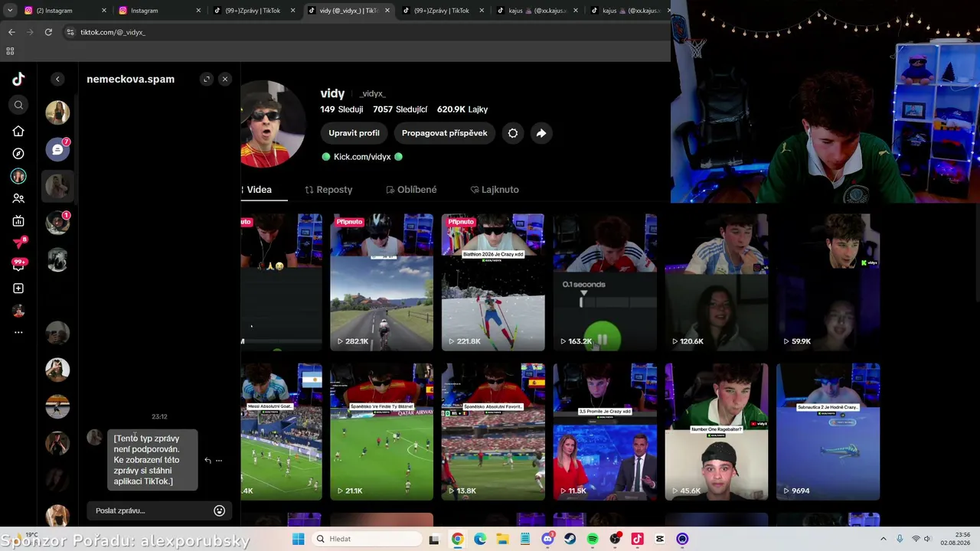The height and width of the screenshot is (551, 980).
Task: Open the message requests bubble with badge 7
Action: (57, 149)
